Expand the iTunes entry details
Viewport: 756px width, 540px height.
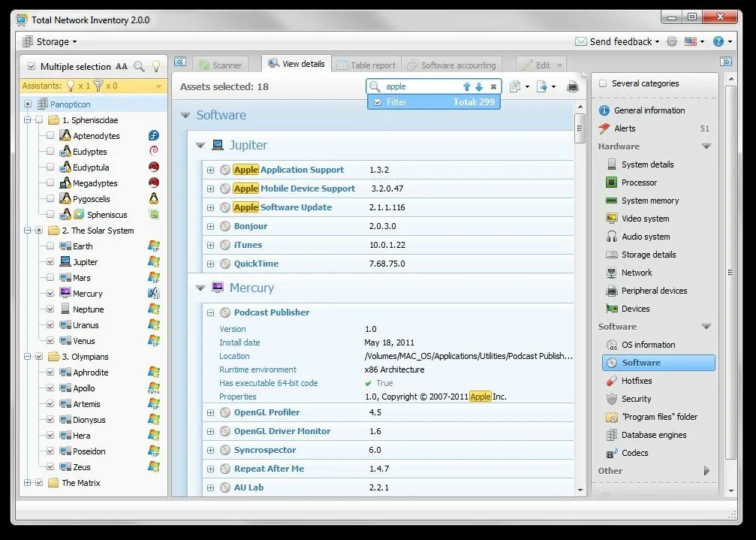point(211,245)
